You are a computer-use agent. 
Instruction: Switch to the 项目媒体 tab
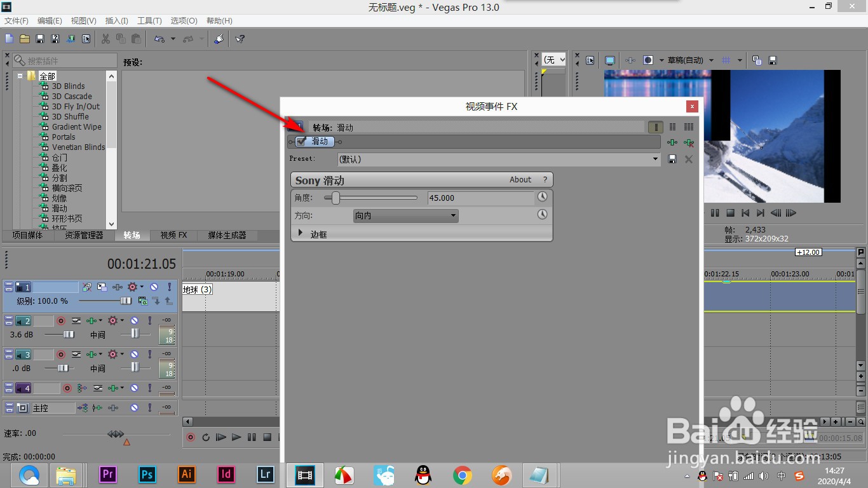tap(27, 235)
